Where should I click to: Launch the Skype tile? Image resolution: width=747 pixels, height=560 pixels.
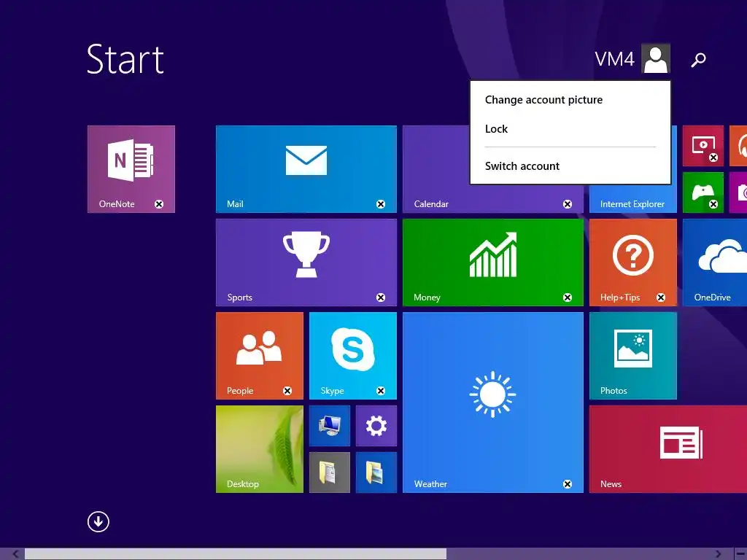(x=352, y=356)
